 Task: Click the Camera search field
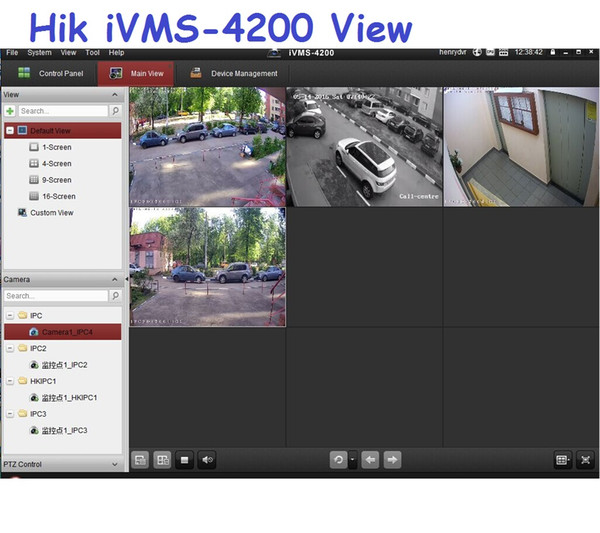click(56, 296)
